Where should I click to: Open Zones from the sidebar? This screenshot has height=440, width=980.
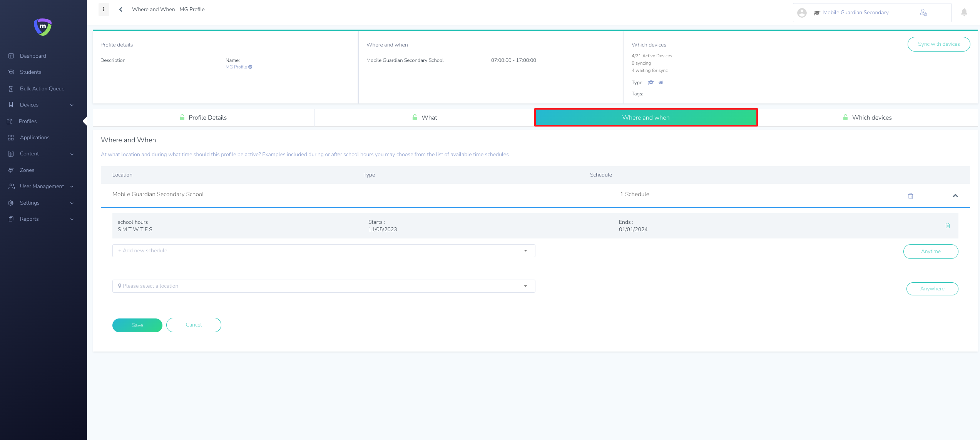click(27, 170)
